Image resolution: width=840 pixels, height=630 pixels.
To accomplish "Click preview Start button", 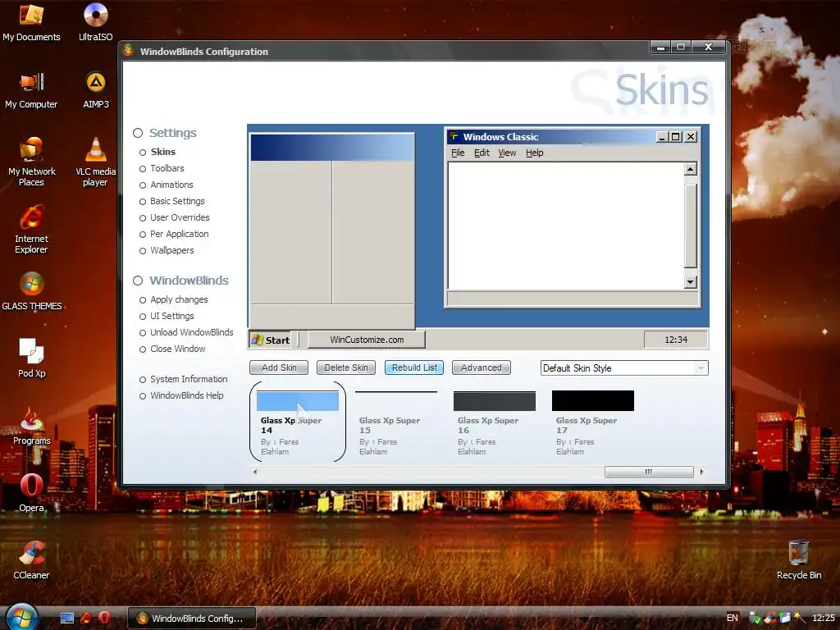I will click(x=271, y=340).
